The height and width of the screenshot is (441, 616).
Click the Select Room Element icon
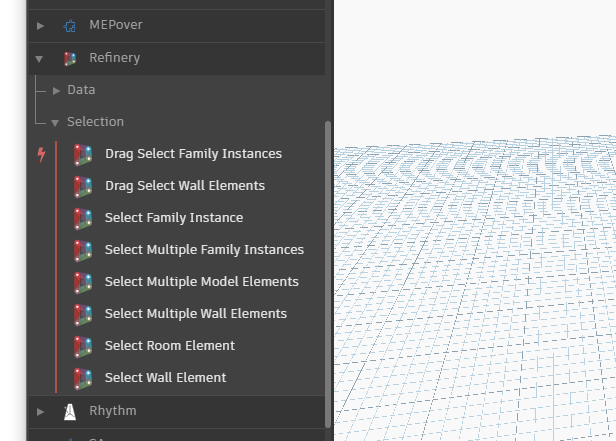point(83,346)
